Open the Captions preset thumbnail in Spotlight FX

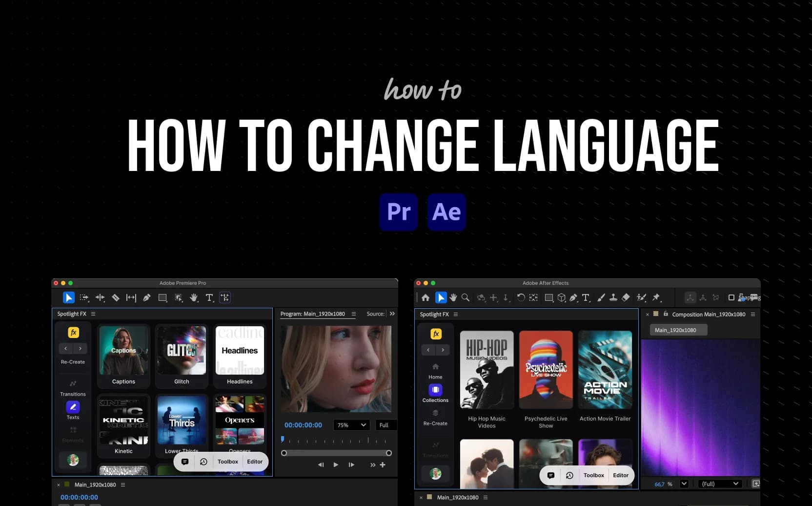pyautogui.click(x=123, y=350)
